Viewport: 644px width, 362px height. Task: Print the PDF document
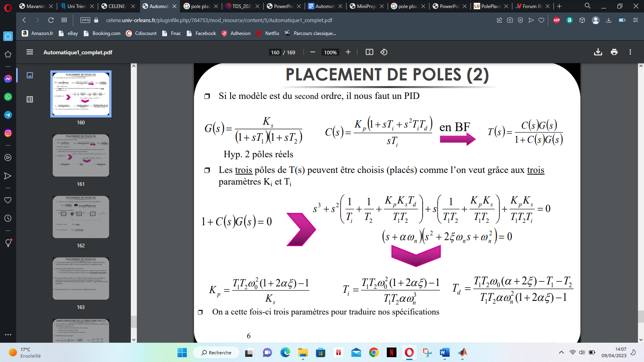614,52
